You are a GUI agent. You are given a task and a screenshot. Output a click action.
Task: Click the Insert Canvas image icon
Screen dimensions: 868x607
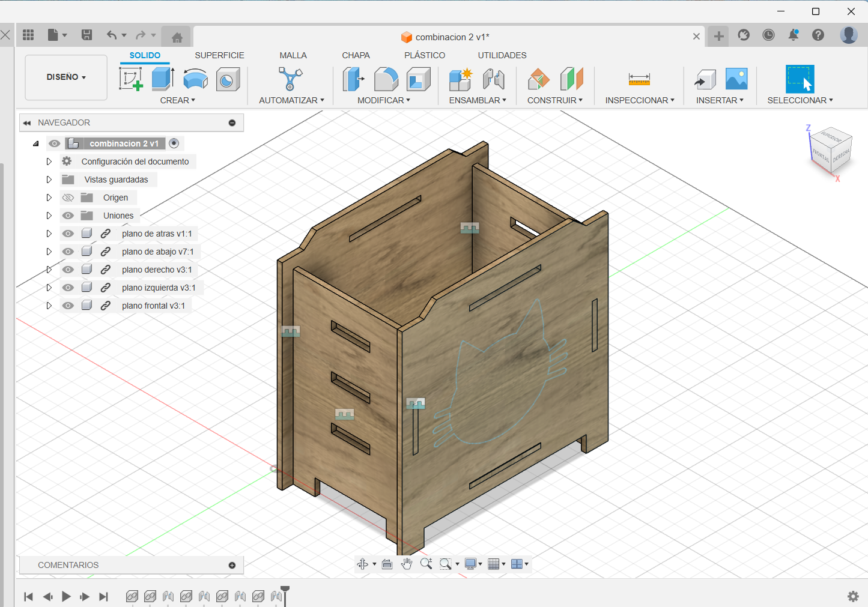736,79
